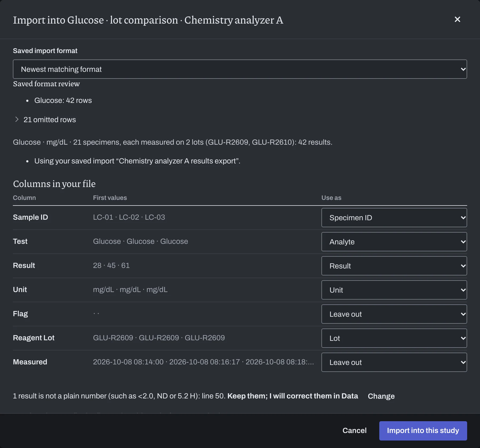Click the 'Flag' column name

click(x=20, y=314)
